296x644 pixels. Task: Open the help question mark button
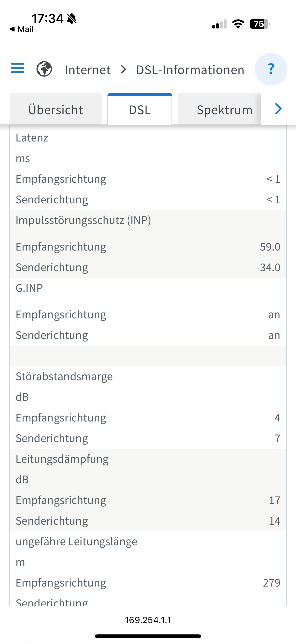271,69
